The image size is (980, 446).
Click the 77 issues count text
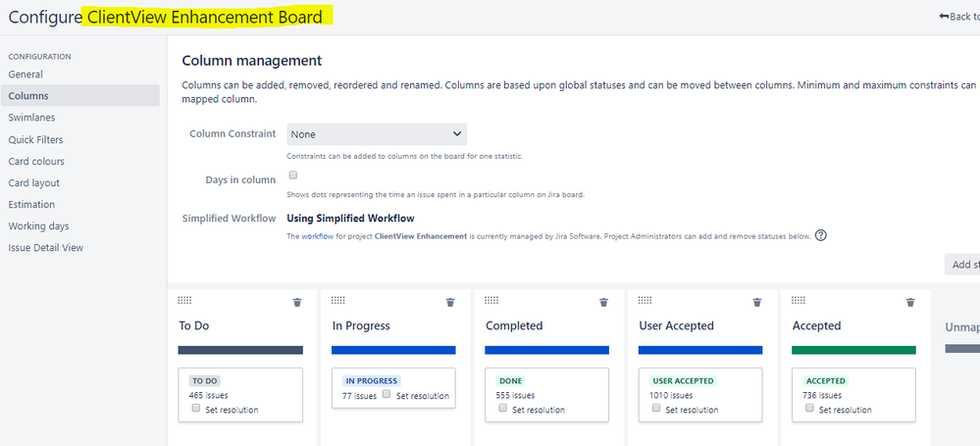click(359, 396)
